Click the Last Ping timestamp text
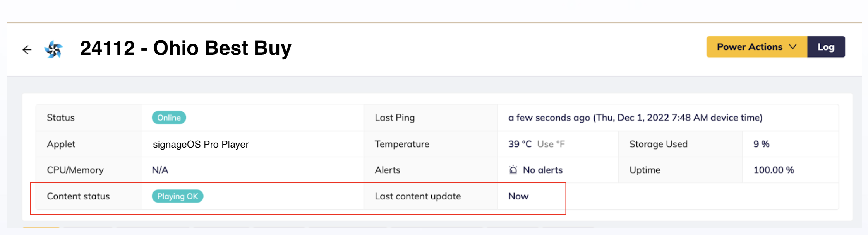 (635, 117)
